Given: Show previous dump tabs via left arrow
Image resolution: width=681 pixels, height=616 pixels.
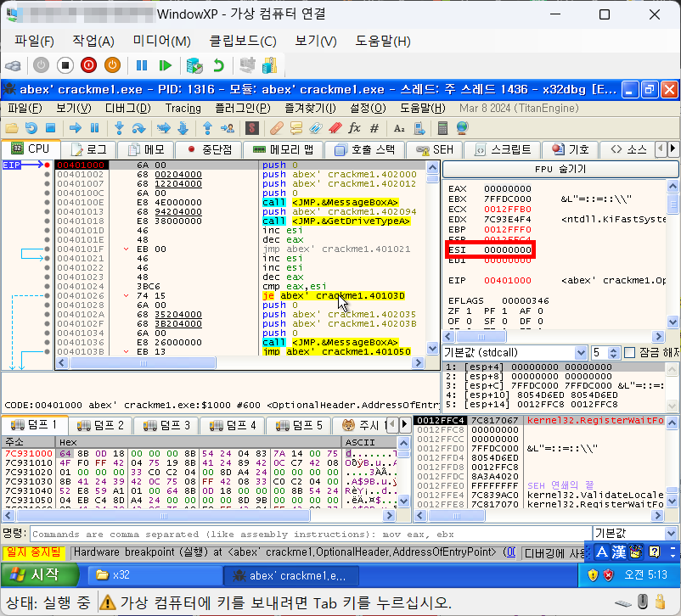Looking at the screenshot, I should 392,424.
